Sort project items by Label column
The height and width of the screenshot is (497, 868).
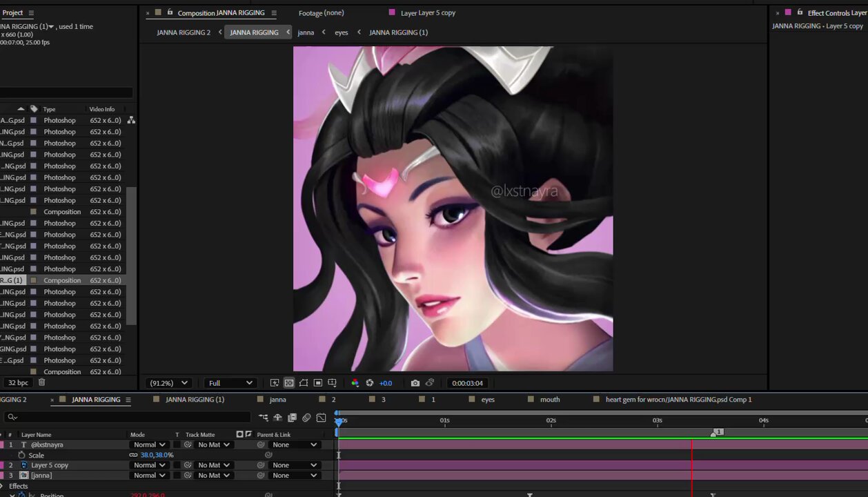(x=34, y=109)
